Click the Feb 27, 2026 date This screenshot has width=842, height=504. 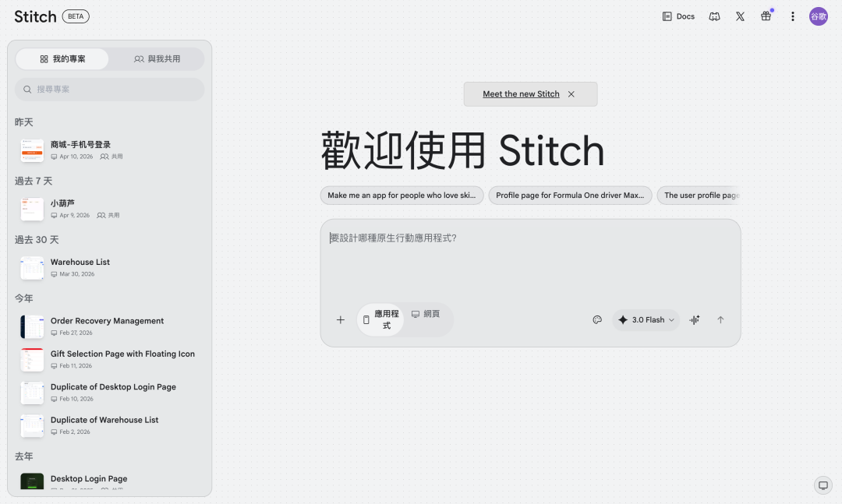[x=76, y=333]
